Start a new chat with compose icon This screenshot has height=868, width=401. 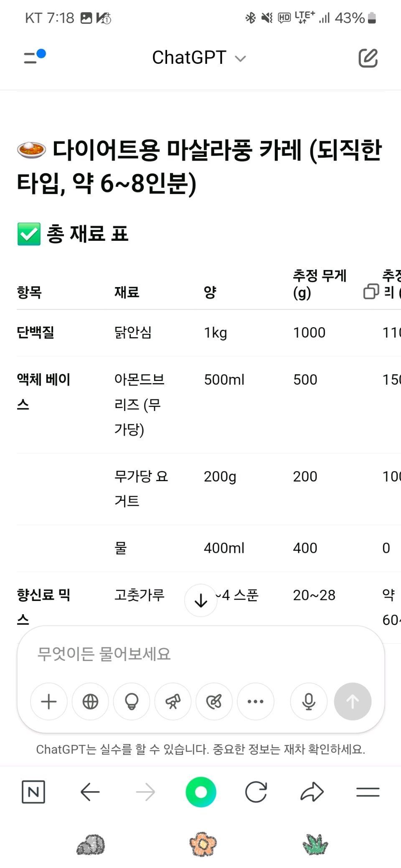368,58
